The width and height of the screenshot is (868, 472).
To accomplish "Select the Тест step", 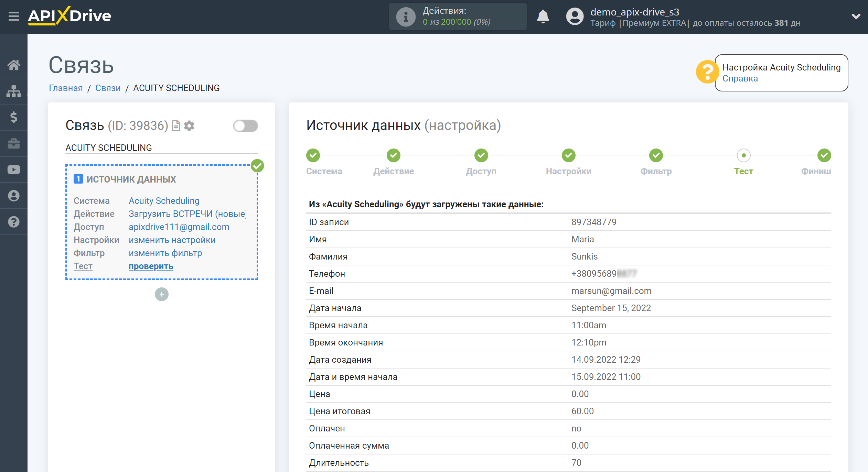I will point(744,155).
